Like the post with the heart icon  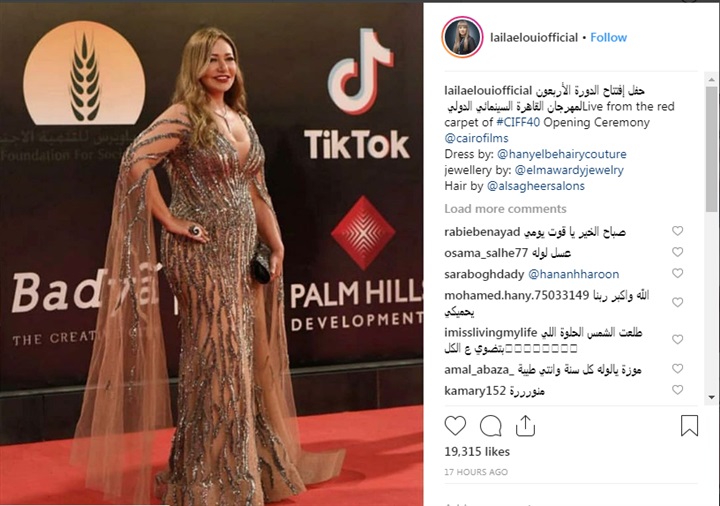[x=455, y=426]
